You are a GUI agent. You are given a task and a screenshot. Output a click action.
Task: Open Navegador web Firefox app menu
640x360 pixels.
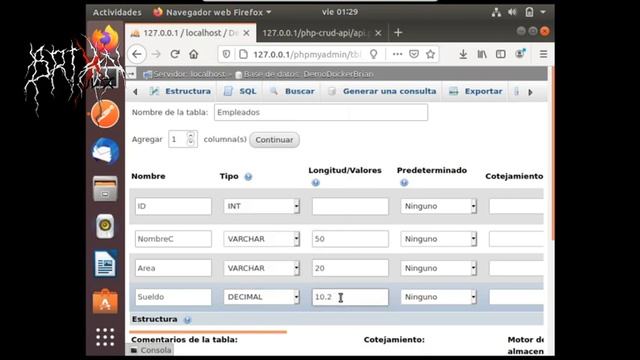coord(212,12)
